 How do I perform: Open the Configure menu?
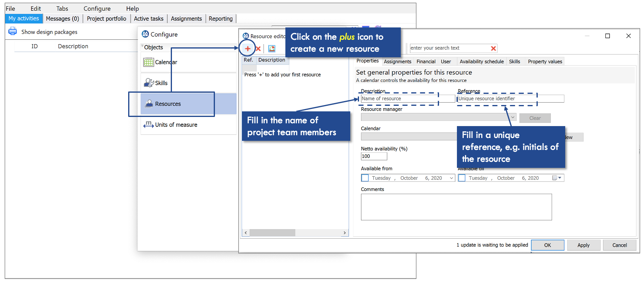point(97,8)
